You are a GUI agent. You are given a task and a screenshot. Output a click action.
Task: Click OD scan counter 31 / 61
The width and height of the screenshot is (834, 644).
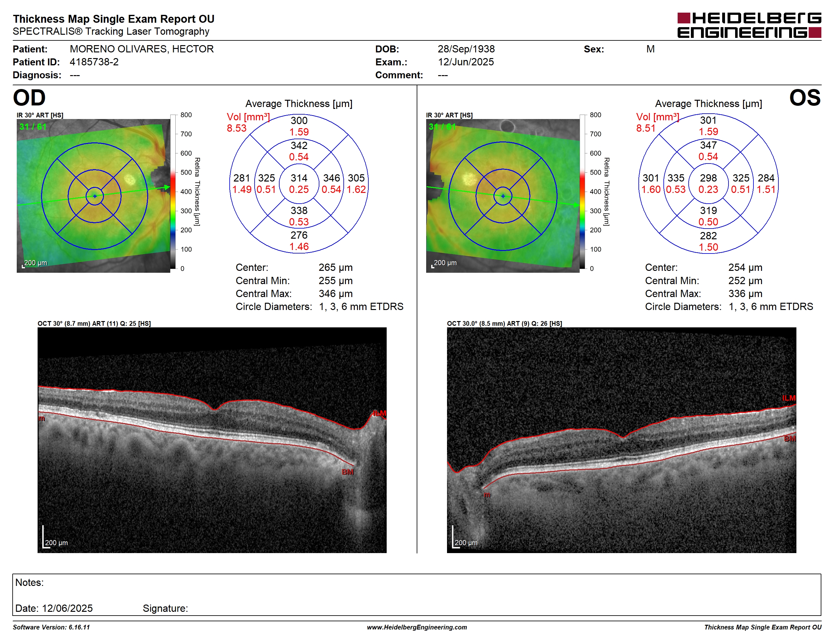point(33,127)
